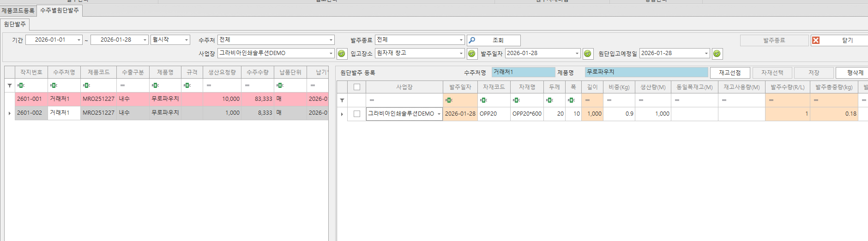Click the 수주처명 field showing 거래처1
This screenshot has height=241, width=868.
523,72
